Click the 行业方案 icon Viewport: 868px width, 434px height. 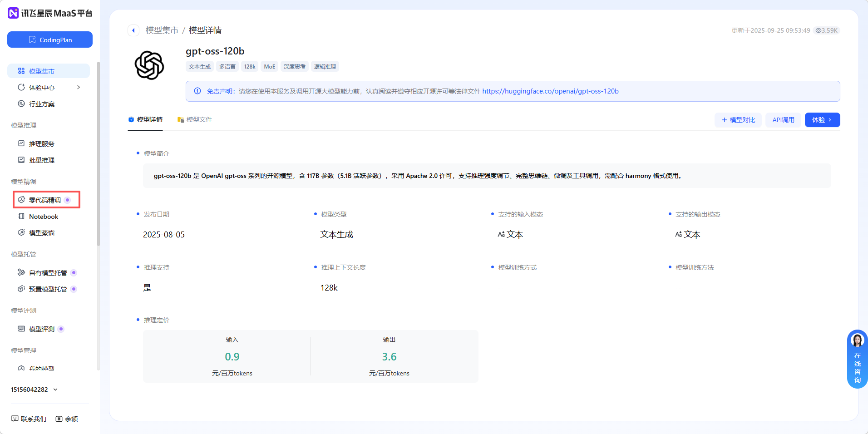coord(21,104)
